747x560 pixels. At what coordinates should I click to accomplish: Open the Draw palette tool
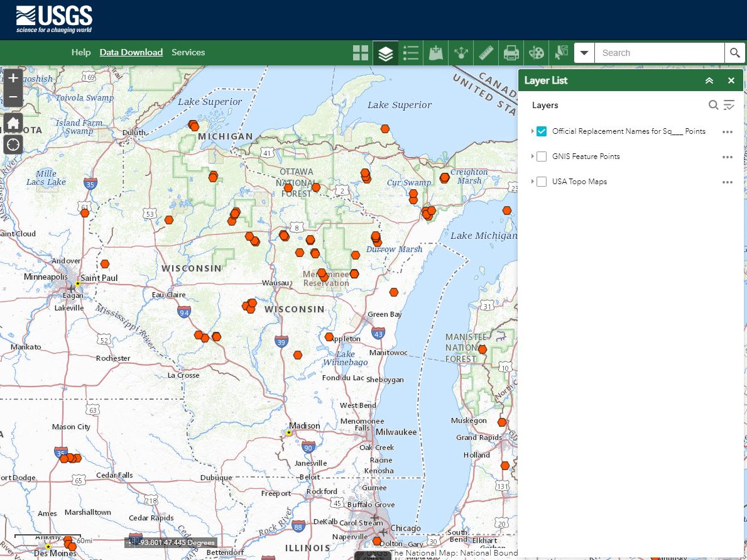point(536,53)
